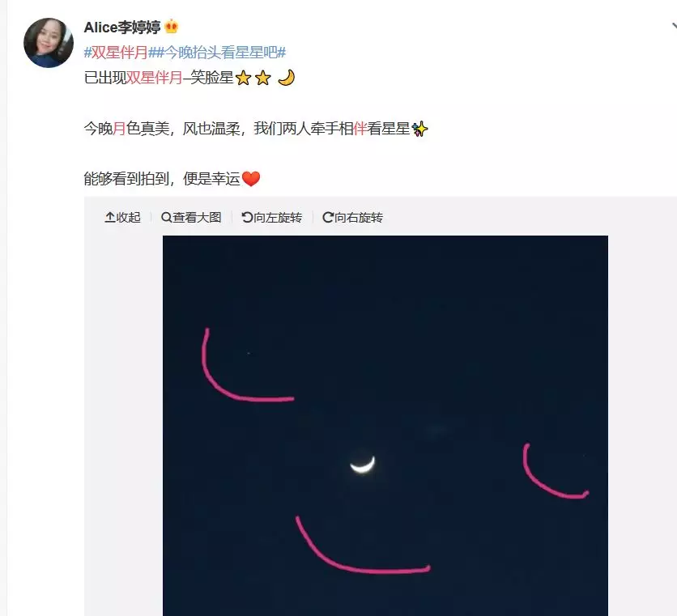This screenshot has width=677, height=616.
Task: Click the clockwise rotate arrow icon
Action: coord(328,217)
